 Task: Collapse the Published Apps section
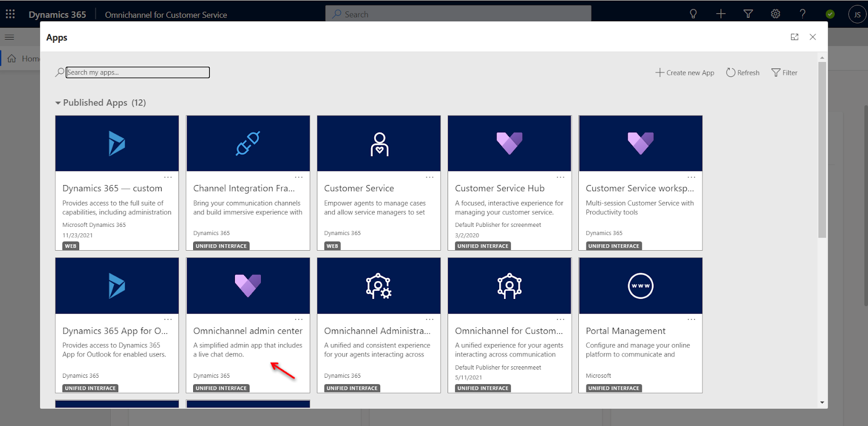[x=58, y=103]
